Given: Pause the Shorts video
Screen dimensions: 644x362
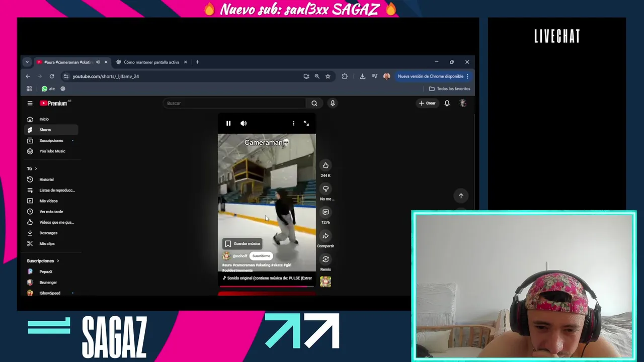Looking at the screenshot, I should pyautogui.click(x=228, y=123).
